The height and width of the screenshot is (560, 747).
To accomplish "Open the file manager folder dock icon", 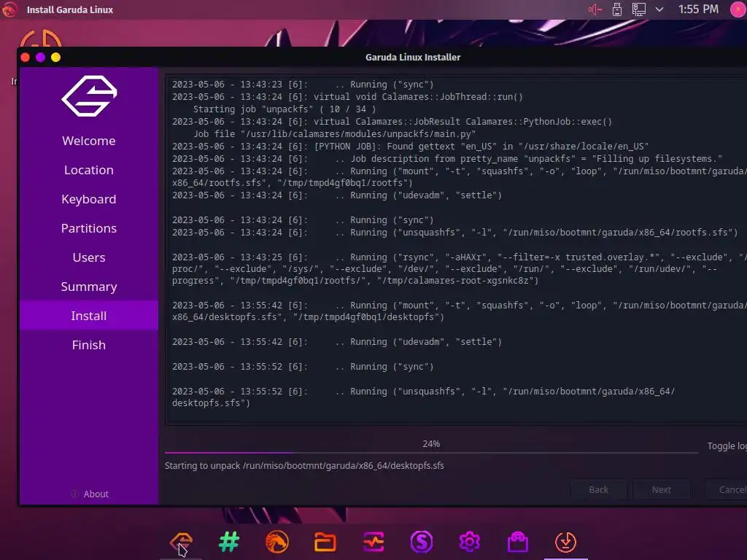I will coord(325,542).
